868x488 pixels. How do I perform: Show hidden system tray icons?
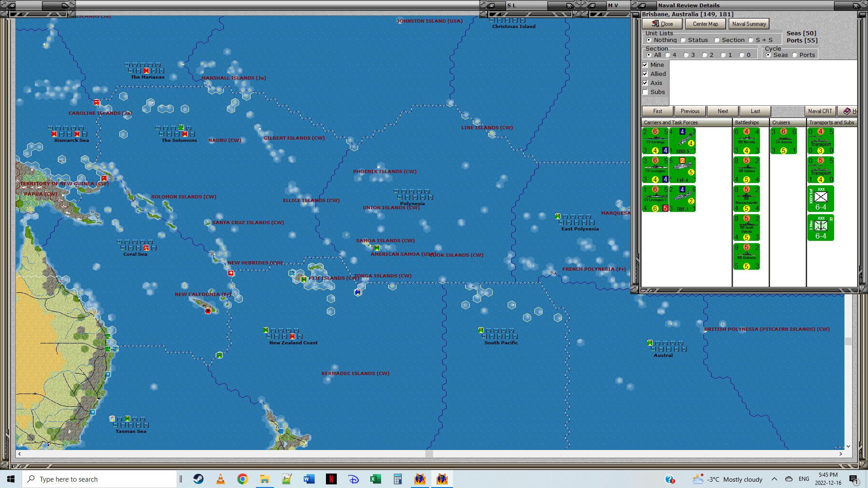click(x=774, y=479)
